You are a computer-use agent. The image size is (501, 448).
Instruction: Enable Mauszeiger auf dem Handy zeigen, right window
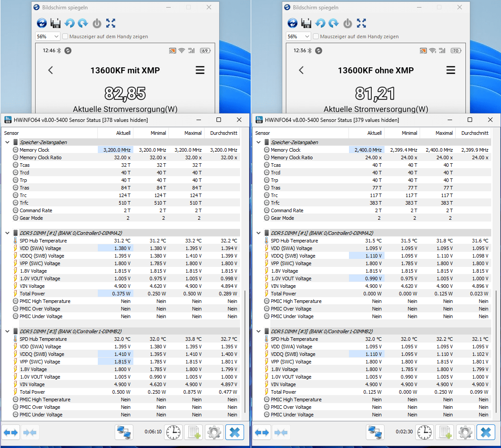pyautogui.click(x=316, y=36)
